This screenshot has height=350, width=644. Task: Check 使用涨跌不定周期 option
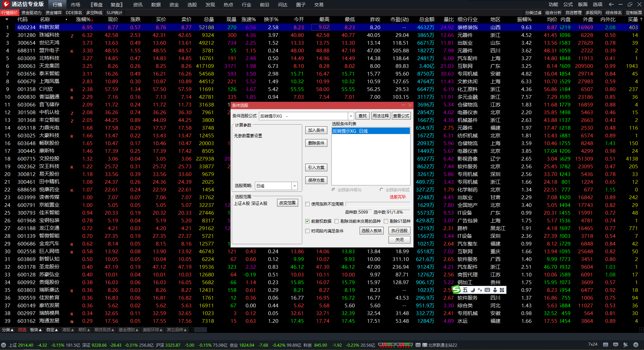click(x=307, y=204)
